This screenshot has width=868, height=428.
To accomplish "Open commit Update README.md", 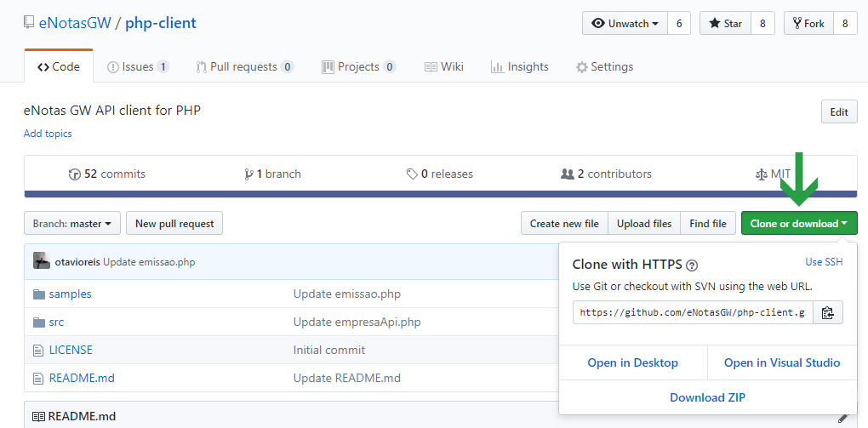I will [x=347, y=378].
